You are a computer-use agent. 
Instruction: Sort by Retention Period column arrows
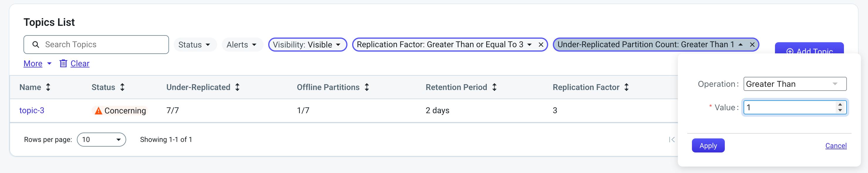point(494,87)
